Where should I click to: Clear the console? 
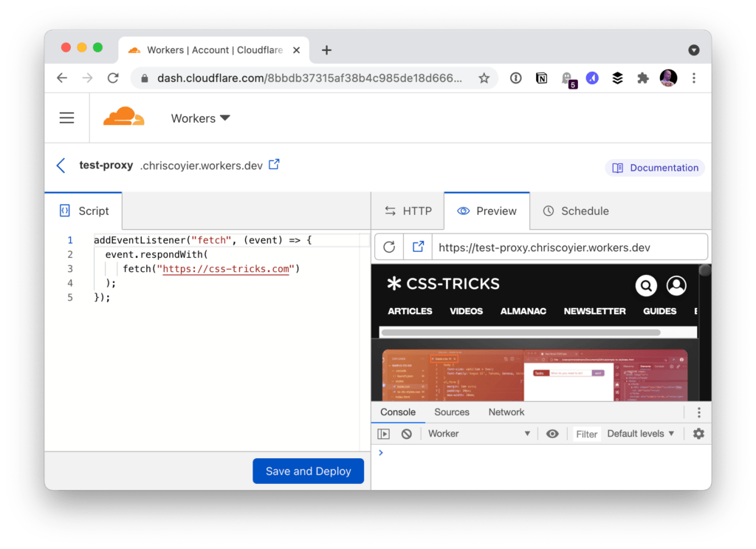[407, 434]
